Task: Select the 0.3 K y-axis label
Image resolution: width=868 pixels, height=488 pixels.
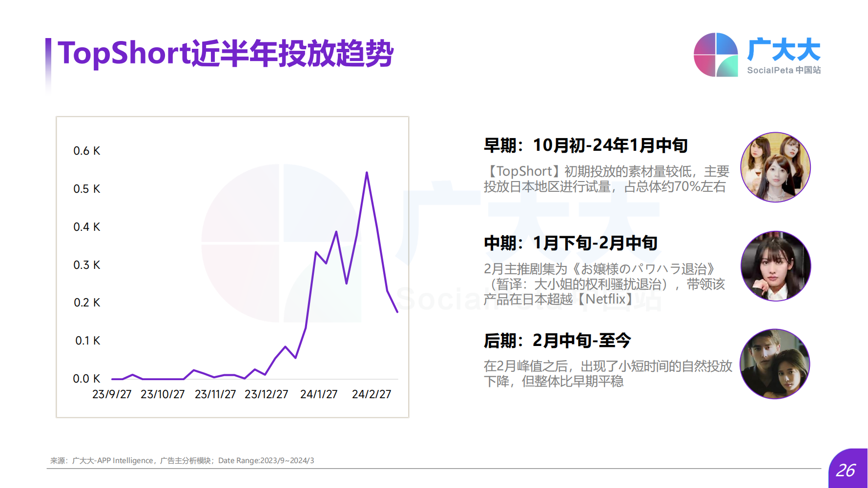Action: [86, 265]
